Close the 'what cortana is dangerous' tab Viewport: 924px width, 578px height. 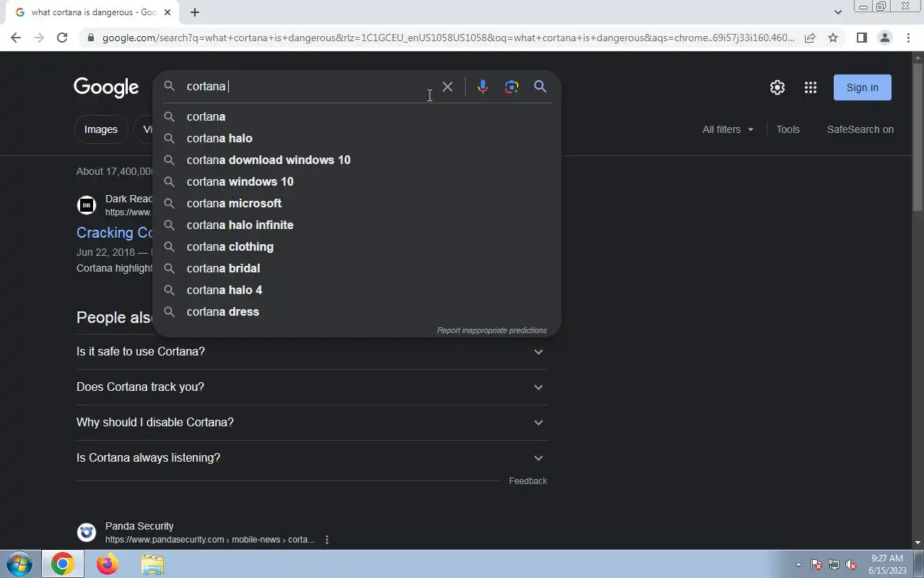pyautogui.click(x=167, y=12)
